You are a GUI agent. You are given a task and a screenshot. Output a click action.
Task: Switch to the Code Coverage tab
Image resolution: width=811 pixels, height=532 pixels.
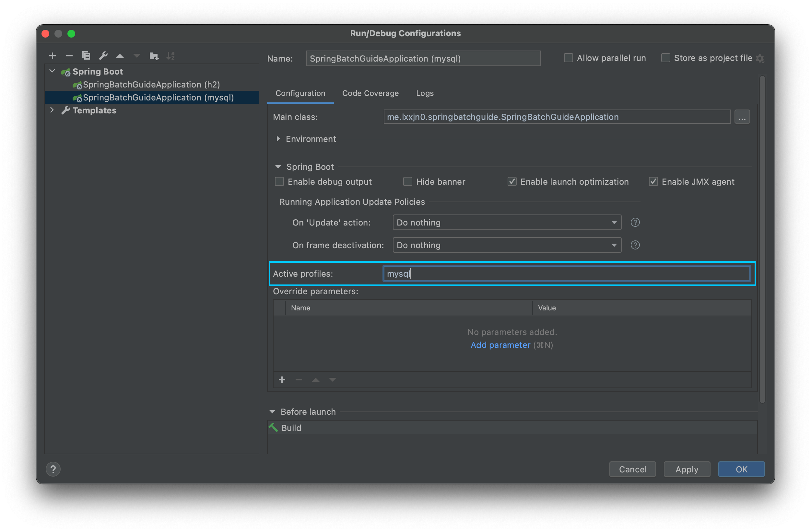370,93
